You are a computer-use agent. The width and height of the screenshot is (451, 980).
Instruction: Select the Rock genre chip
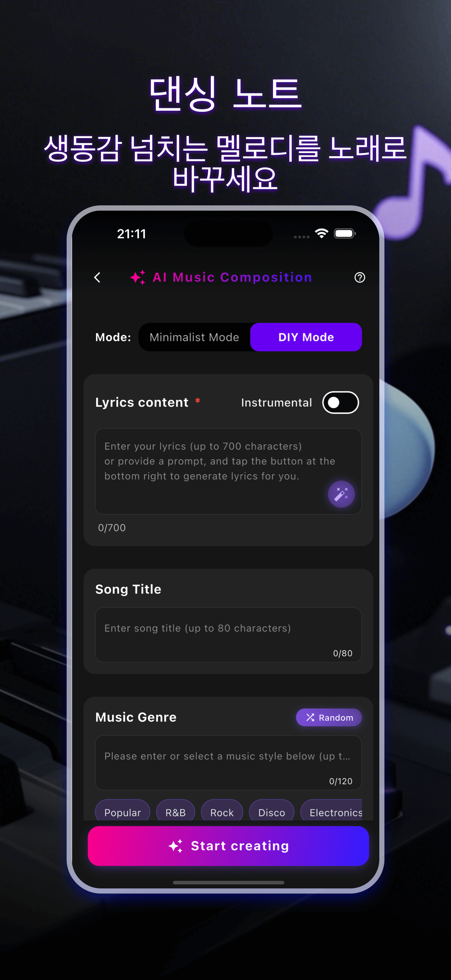222,812
